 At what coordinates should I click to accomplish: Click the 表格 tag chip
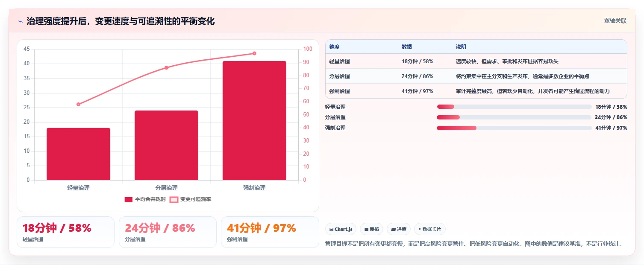tap(371, 229)
